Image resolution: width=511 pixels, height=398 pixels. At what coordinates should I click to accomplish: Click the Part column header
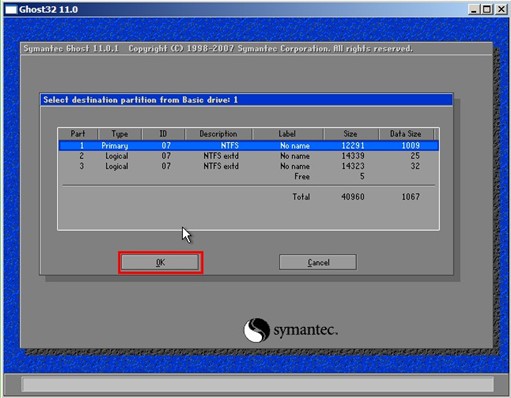(x=78, y=134)
